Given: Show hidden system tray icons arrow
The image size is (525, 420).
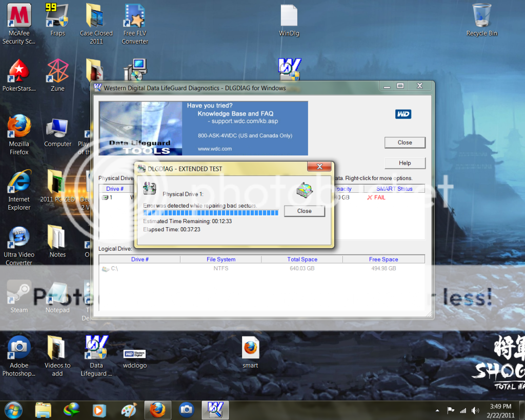Looking at the screenshot, I should click(437, 410).
